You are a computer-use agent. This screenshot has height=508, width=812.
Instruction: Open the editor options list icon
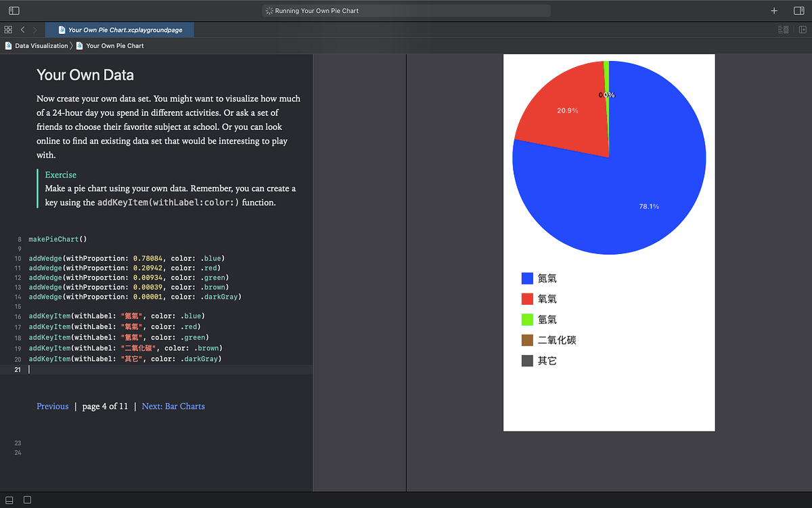coord(783,30)
